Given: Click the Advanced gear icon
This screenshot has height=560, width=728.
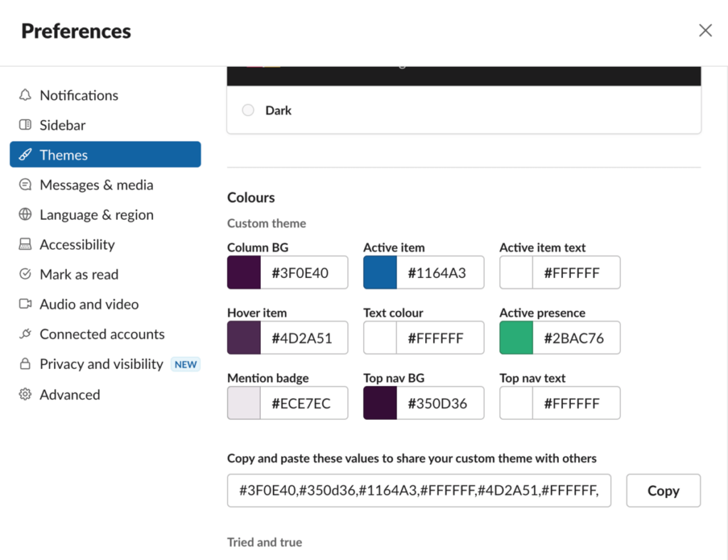Looking at the screenshot, I should click(26, 394).
